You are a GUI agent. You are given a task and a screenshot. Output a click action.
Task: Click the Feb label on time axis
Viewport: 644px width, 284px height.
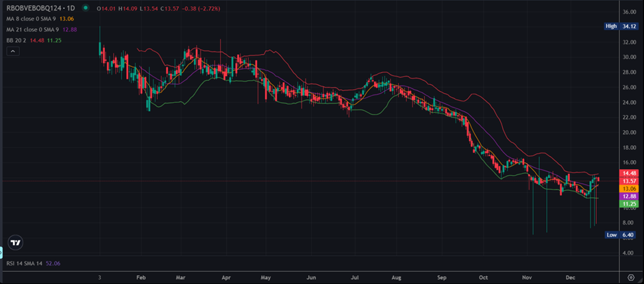(142, 277)
